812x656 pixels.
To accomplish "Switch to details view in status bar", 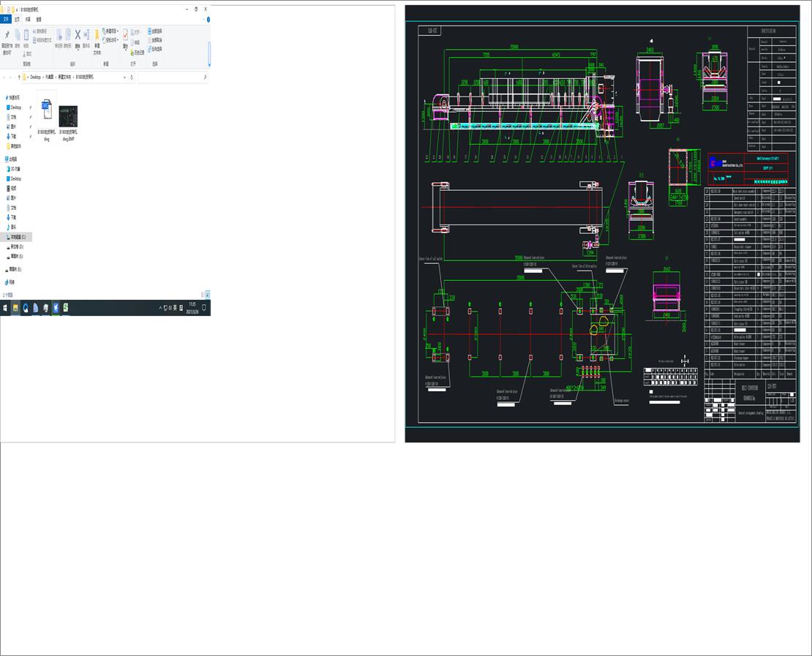I will pyautogui.click(x=203, y=295).
